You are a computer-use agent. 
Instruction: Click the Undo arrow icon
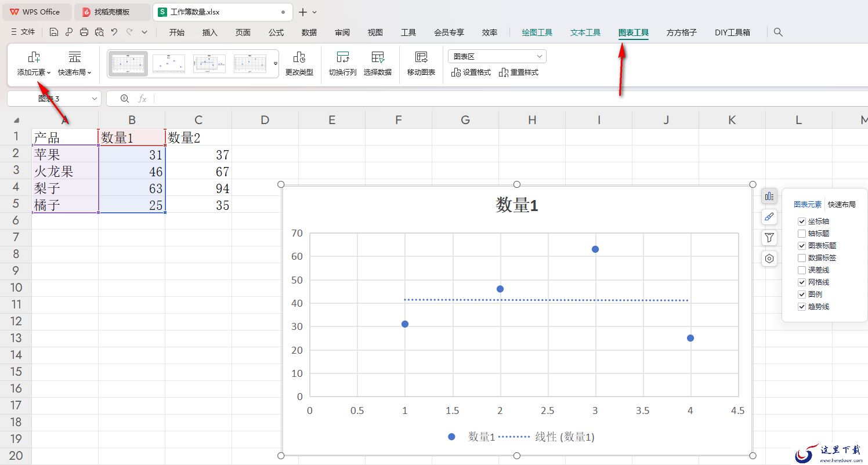(114, 32)
